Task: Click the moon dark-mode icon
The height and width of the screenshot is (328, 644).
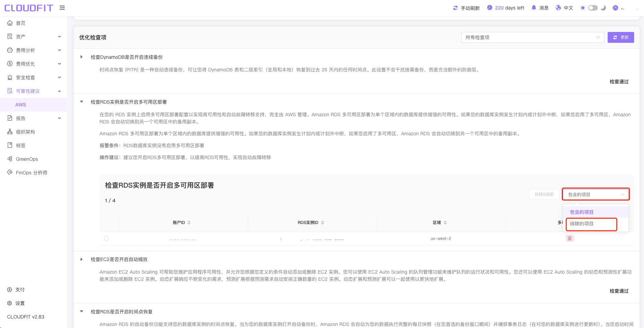Action: click(x=603, y=8)
